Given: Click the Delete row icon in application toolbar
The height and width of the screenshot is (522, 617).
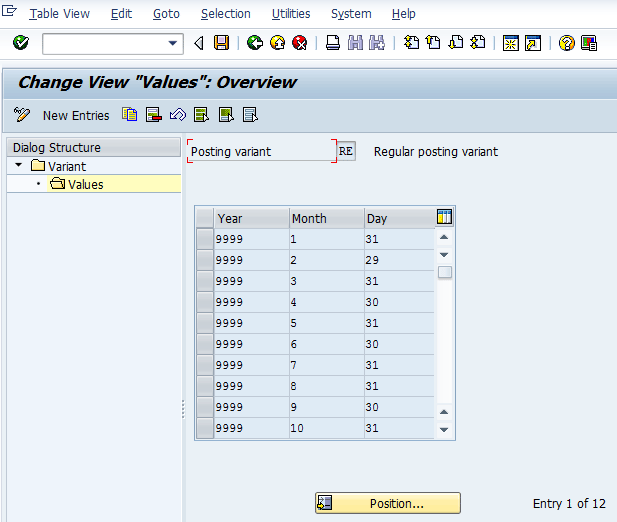Looking at the screenshot, I should (154, 115).
